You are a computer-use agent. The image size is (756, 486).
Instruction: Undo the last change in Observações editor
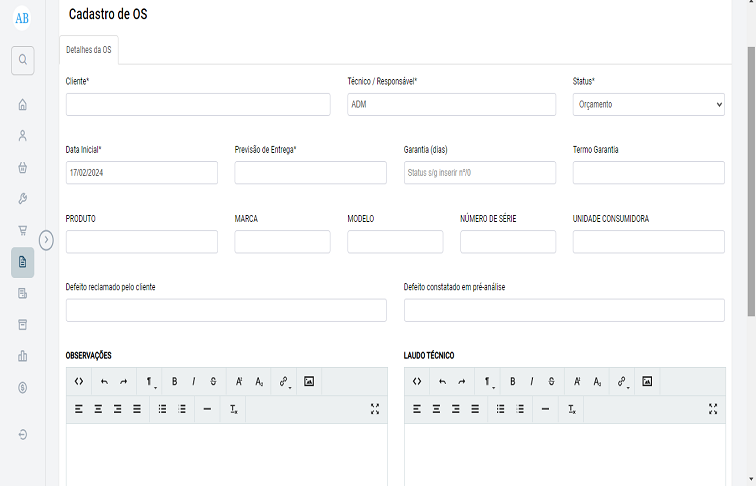click(x=103, y=381)
